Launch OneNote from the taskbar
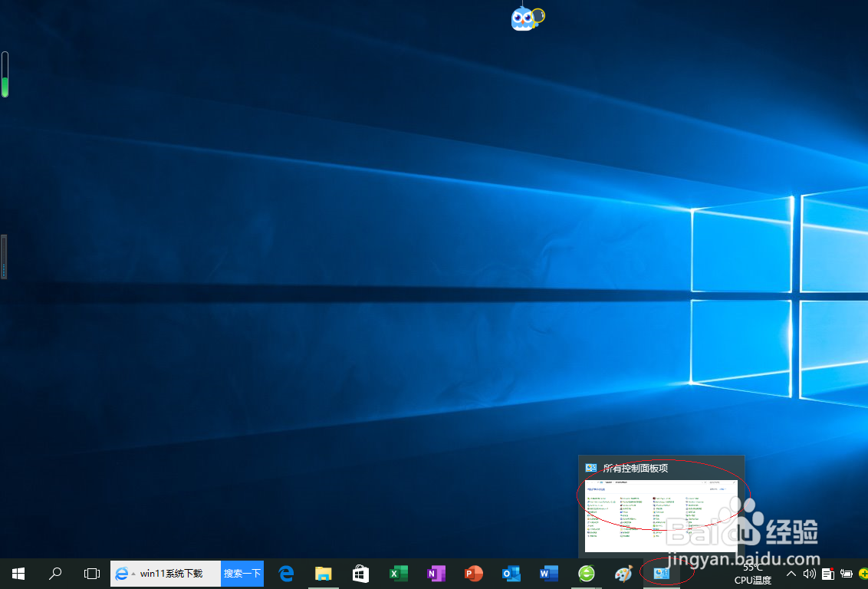 436,574
